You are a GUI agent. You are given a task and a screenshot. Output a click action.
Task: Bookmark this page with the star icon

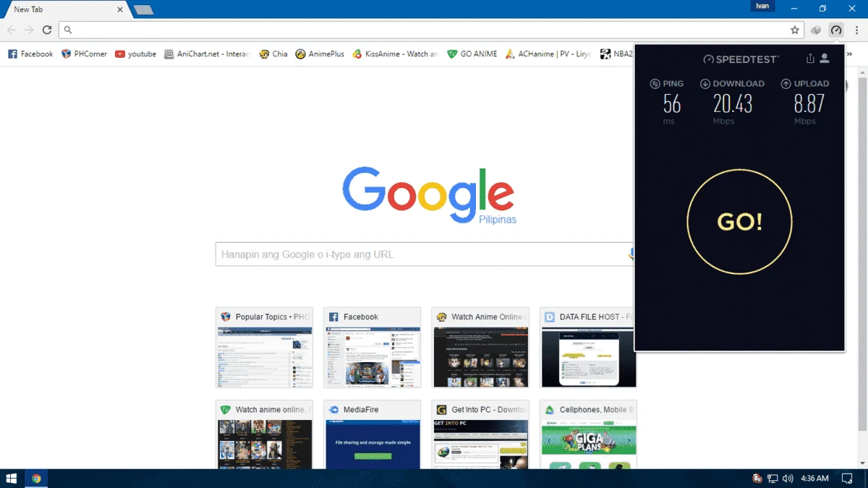tap(795, 30)
